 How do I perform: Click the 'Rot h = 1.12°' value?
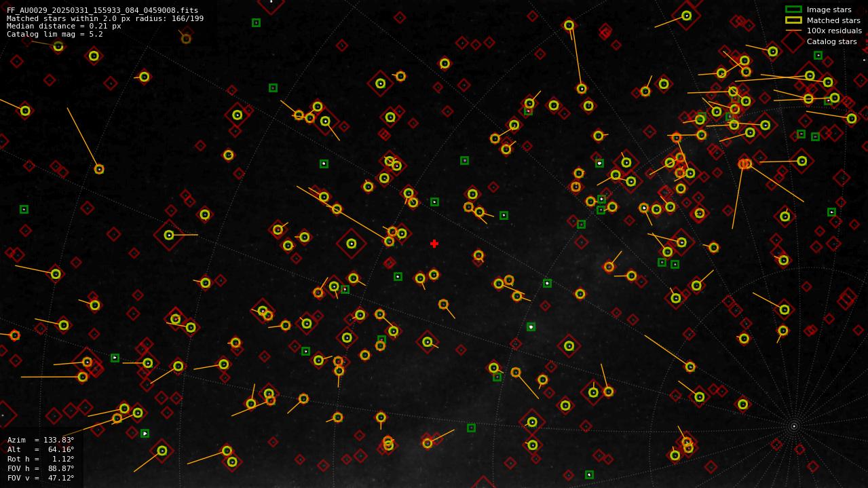point(41,459)
